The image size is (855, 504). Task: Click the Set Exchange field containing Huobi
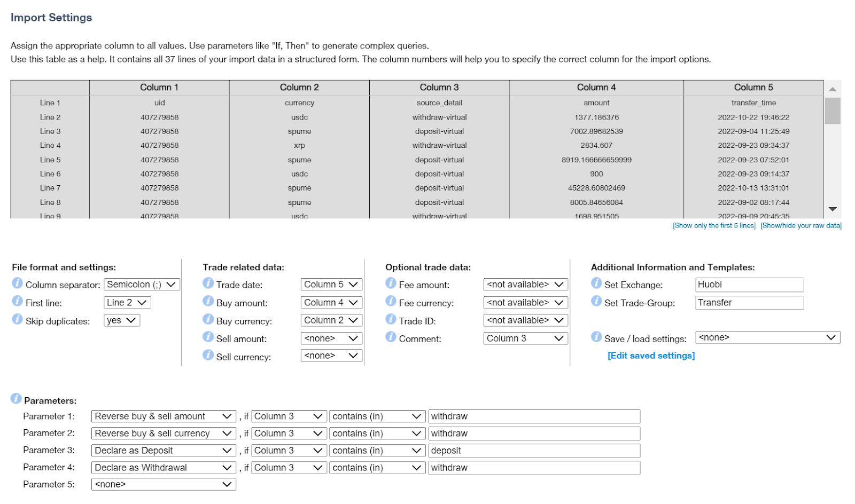750,285
